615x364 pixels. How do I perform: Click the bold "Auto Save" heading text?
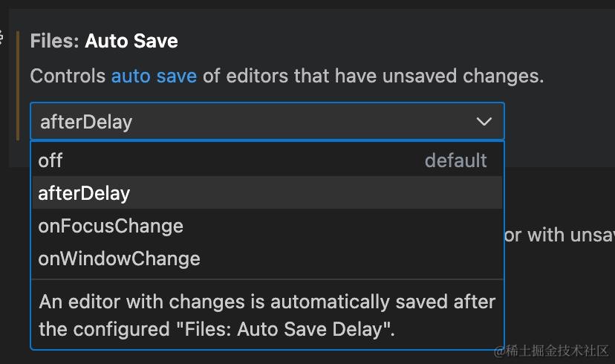pos(131,40)
